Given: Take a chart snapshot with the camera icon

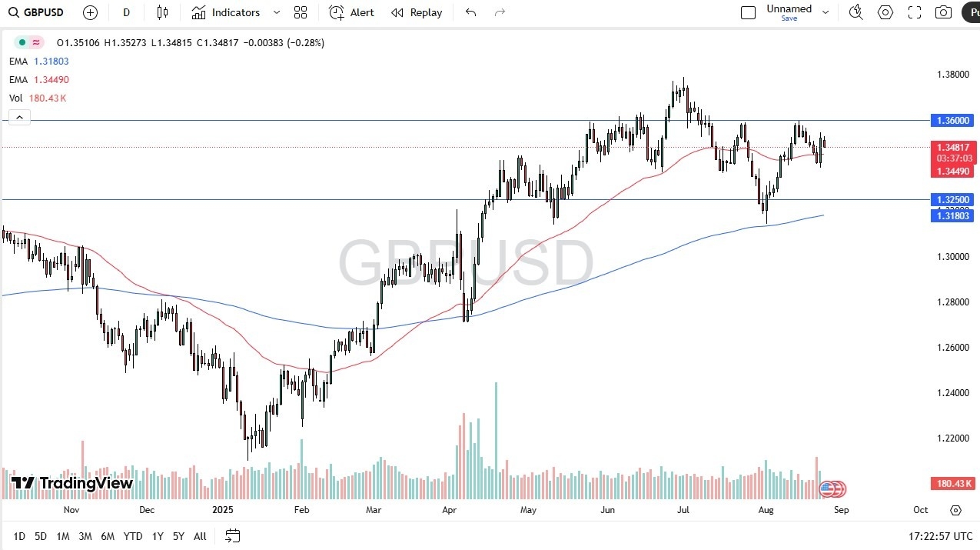Looking at the screenshot, I should pos(943,12).
